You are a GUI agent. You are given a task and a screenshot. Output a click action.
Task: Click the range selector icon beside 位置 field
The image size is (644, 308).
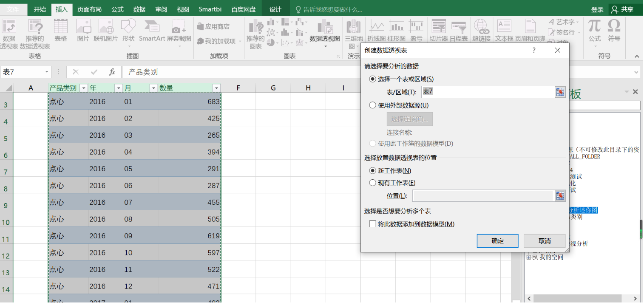(x=560, y=195)
